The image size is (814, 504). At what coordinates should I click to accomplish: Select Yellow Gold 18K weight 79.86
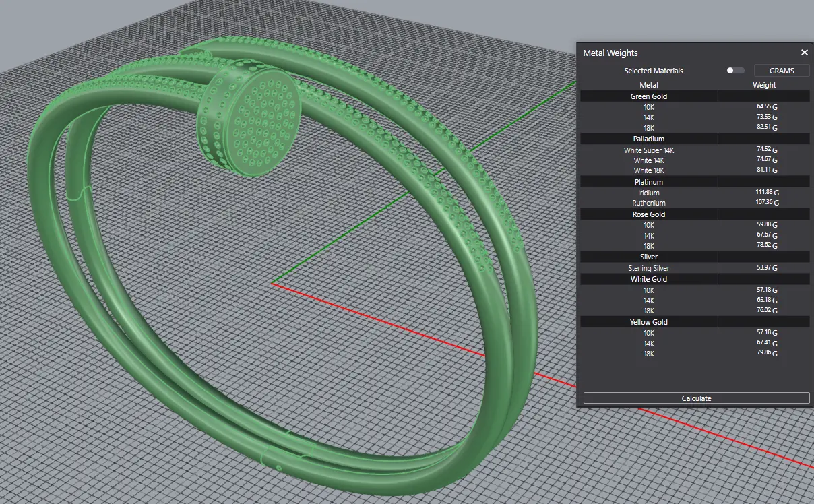[767, 354]
